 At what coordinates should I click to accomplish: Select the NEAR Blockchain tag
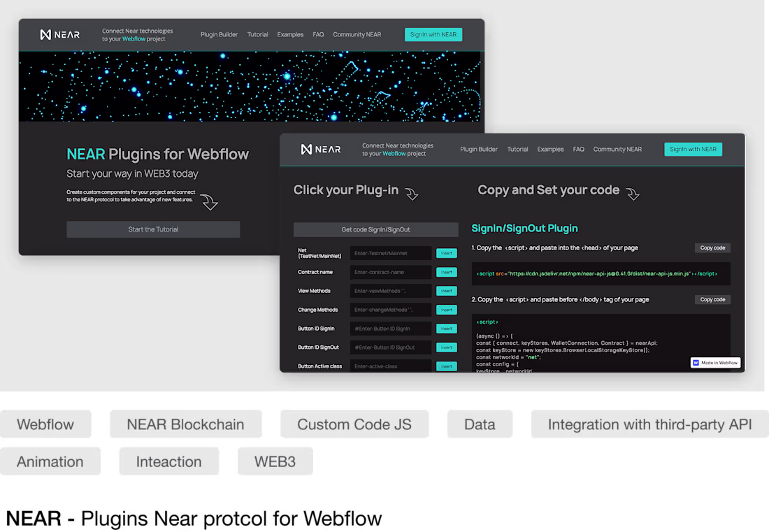coord(186,424)
